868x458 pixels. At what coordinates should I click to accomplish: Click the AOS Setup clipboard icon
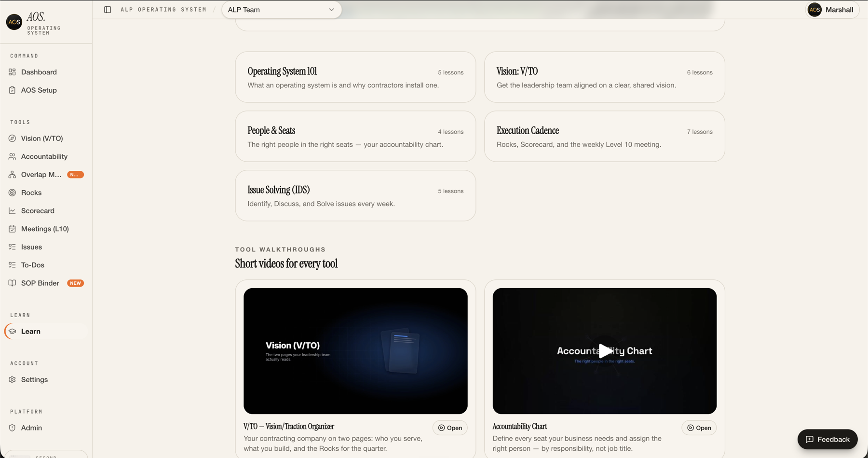coord(12,90)
